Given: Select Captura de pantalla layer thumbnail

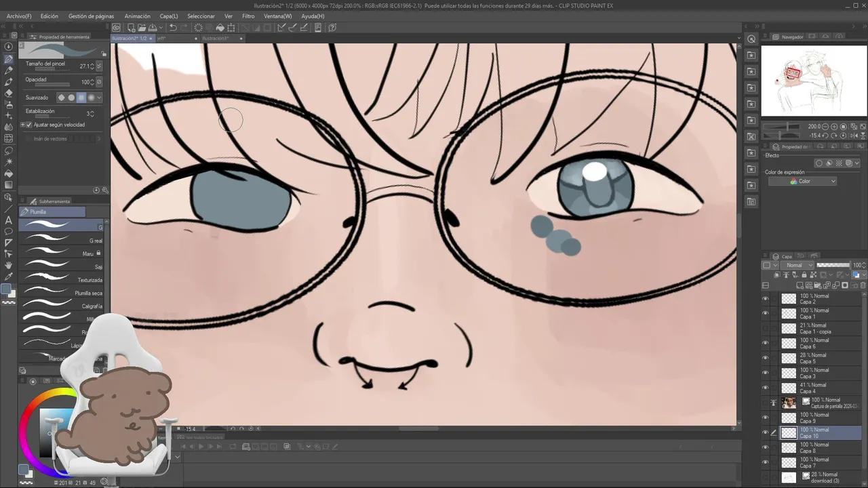Looking at the screenshot, I should [789, 403].
